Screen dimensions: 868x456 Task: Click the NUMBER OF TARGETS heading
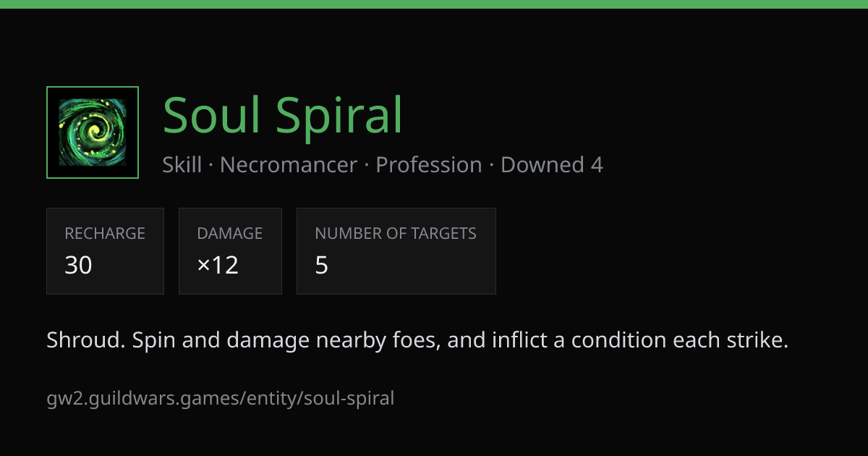(x=396, y=233)
